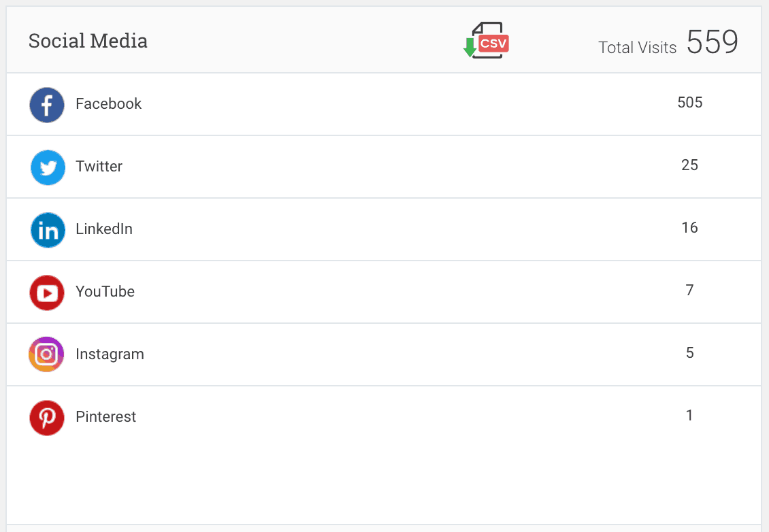The height and width of the screenshot is (532, 769).
Task: Select the YouTube row label
Action: (105, 292)
